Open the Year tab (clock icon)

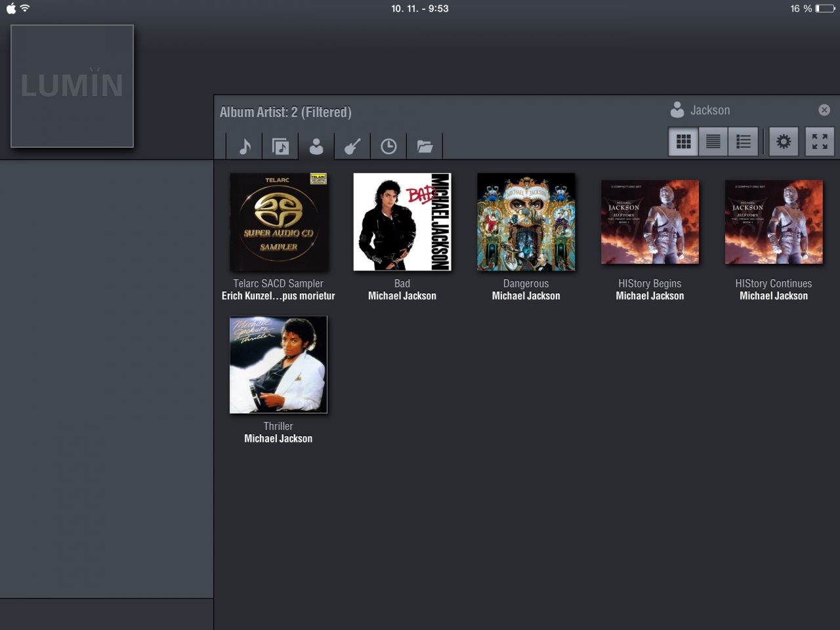click(388, 146)
